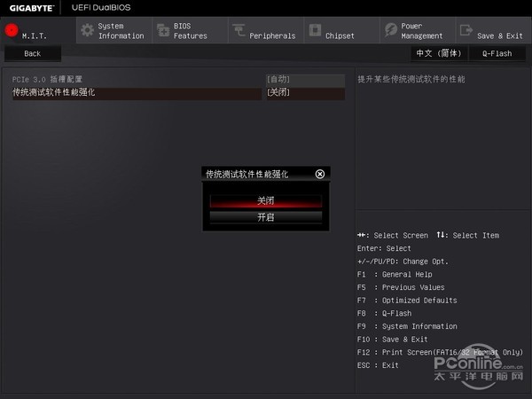Select the PCIe 3.0 插槽配置 row
The height and width of the screenshot is (399, 532).
[137, 80]
